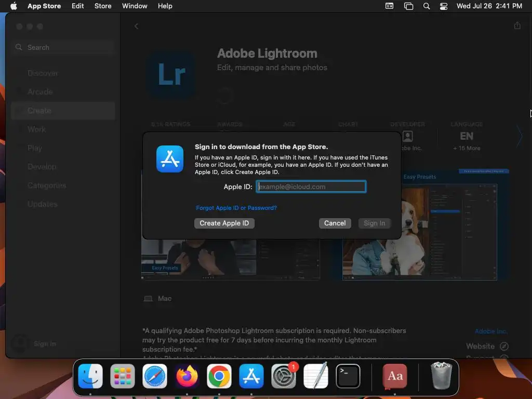Click the account avatar icon in sidebar
The width and height of the screenshot is (532, 399).
coord(20,343)
